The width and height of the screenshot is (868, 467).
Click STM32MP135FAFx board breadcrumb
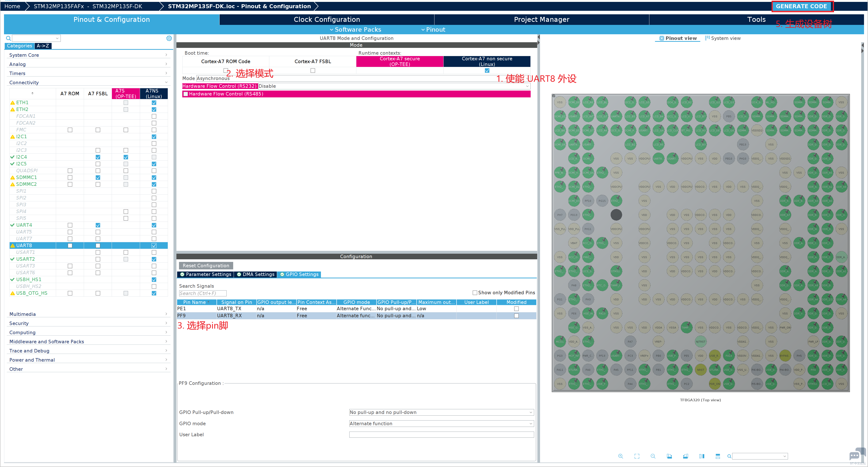click(88, 6)
